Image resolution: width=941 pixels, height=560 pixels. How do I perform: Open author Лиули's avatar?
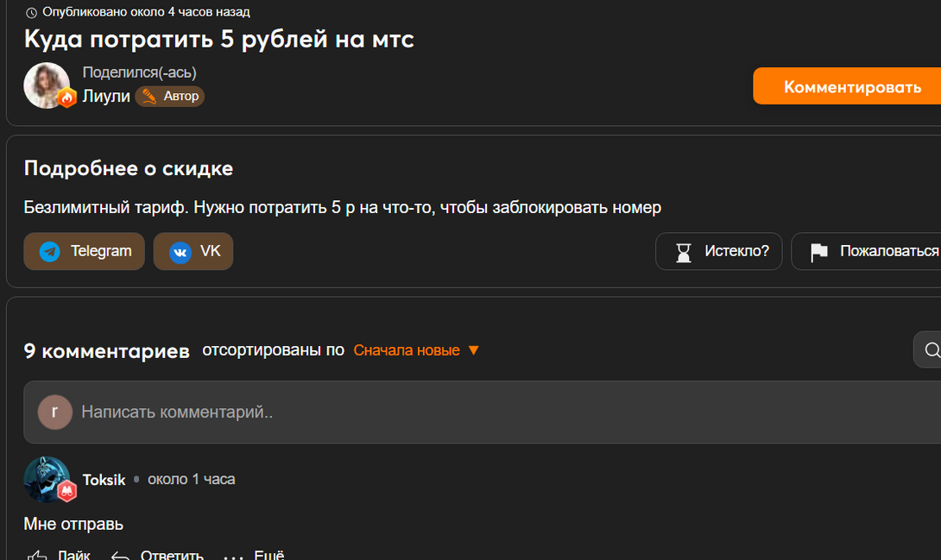(x=47, y=85)
